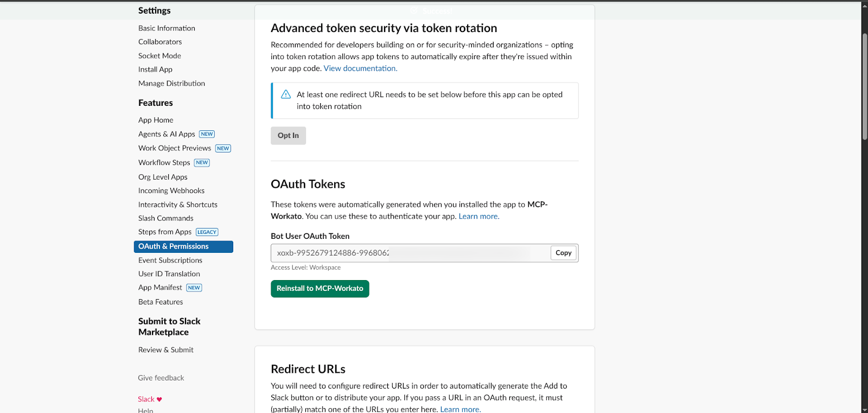
Task: Click Reinstall to MCP-Workato button
Action: coord(320,289)
